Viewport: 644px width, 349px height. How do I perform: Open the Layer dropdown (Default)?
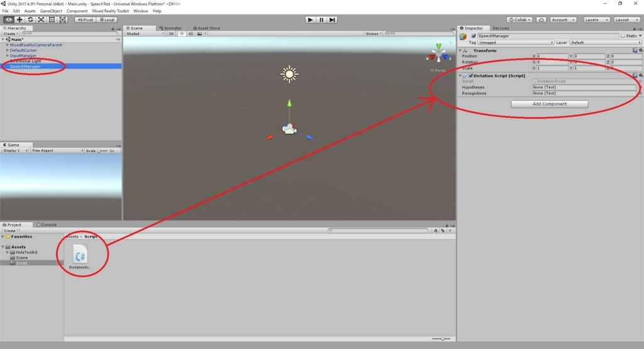[x=606, y=42]
